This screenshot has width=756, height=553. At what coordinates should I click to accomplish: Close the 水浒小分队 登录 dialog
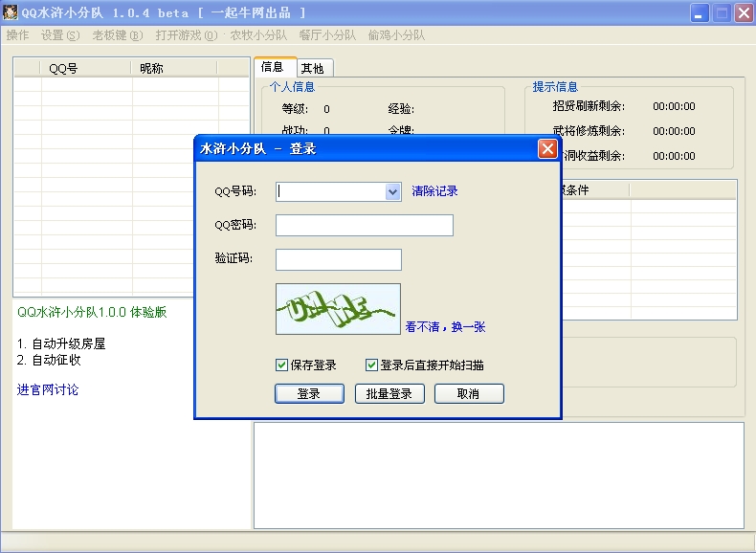click(547, 149)
